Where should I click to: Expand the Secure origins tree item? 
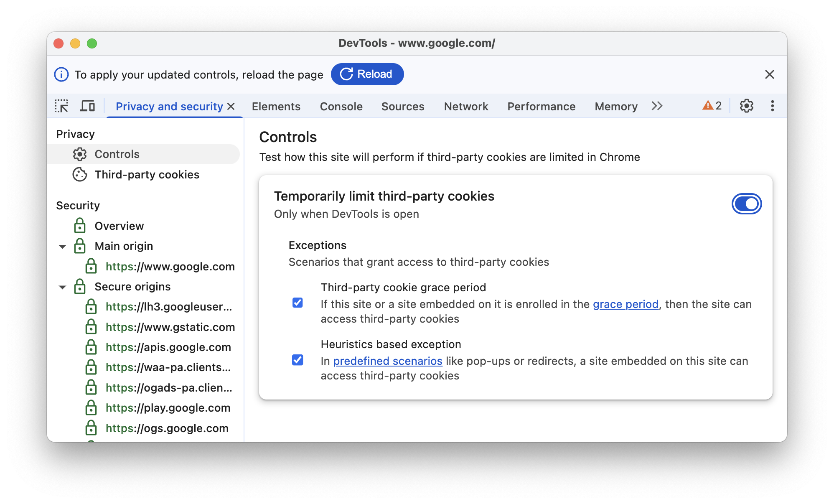tap(64, 287)
